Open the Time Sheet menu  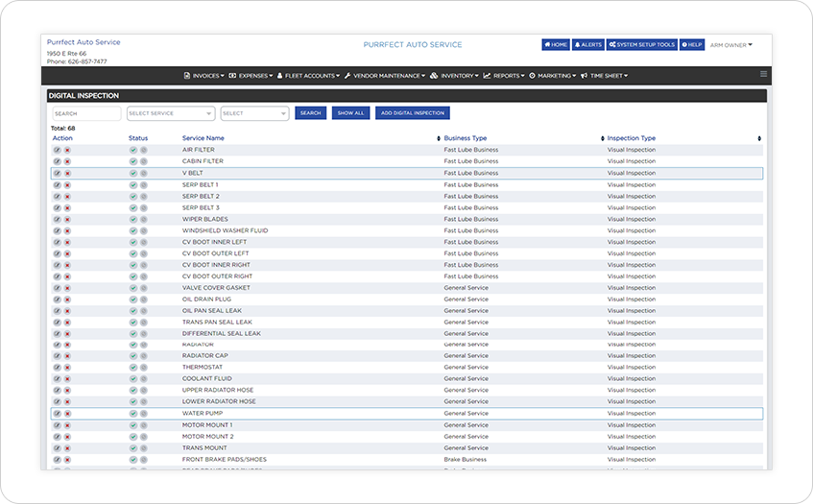click(605, 76)
